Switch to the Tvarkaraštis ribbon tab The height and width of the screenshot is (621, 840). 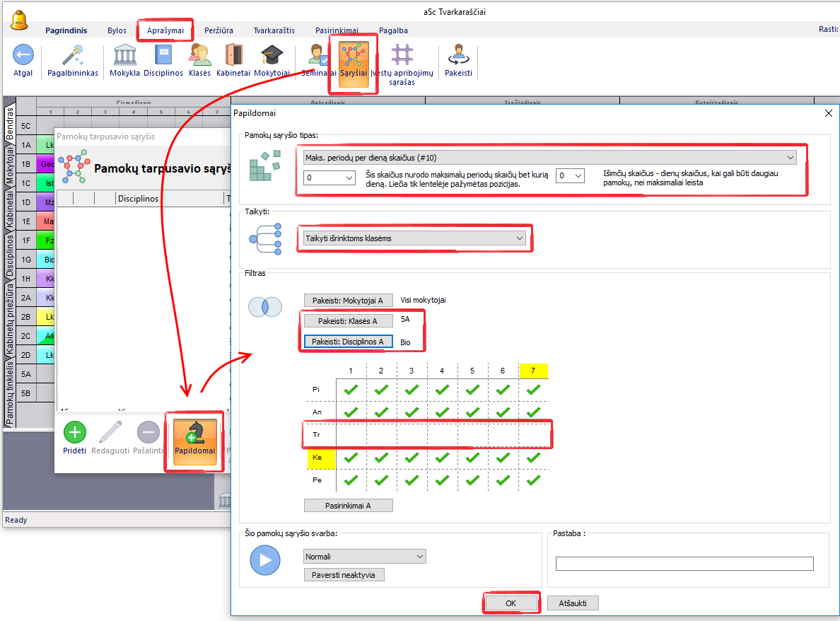click(x=274, y=30)
